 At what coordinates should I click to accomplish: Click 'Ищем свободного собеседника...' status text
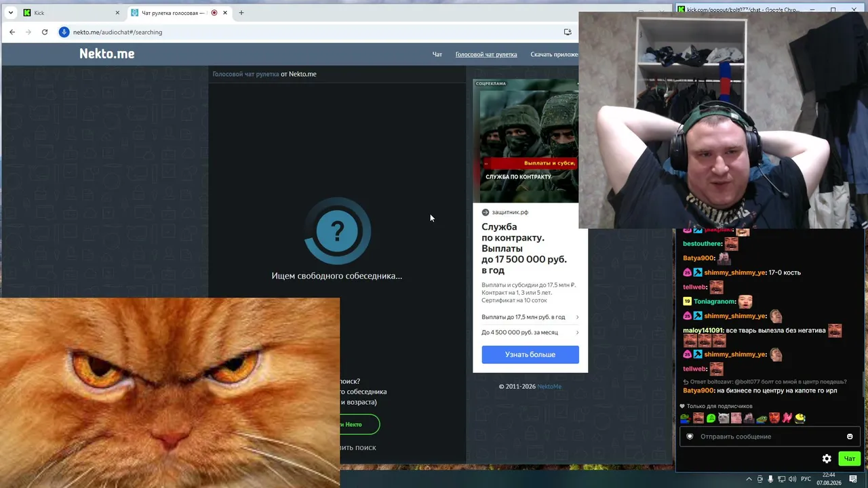point(337,276)
